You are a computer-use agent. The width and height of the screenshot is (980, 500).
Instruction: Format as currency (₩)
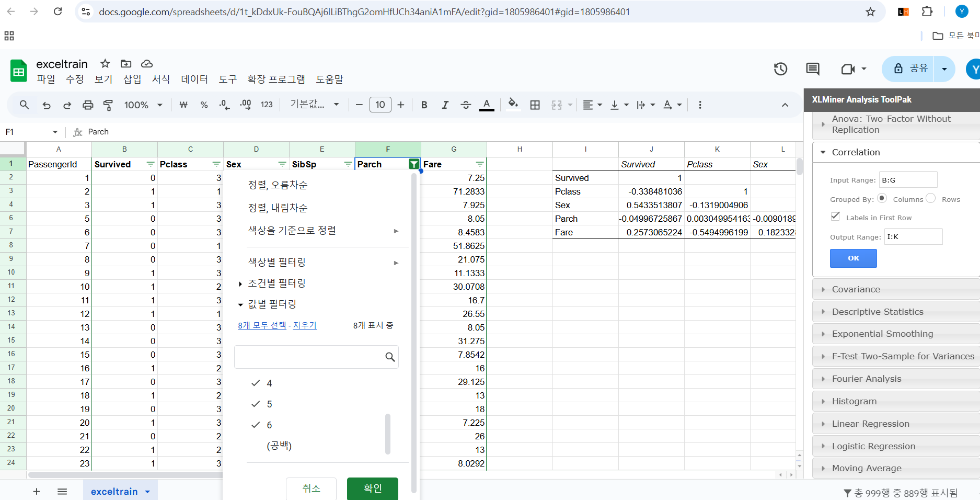coord(183,105)
